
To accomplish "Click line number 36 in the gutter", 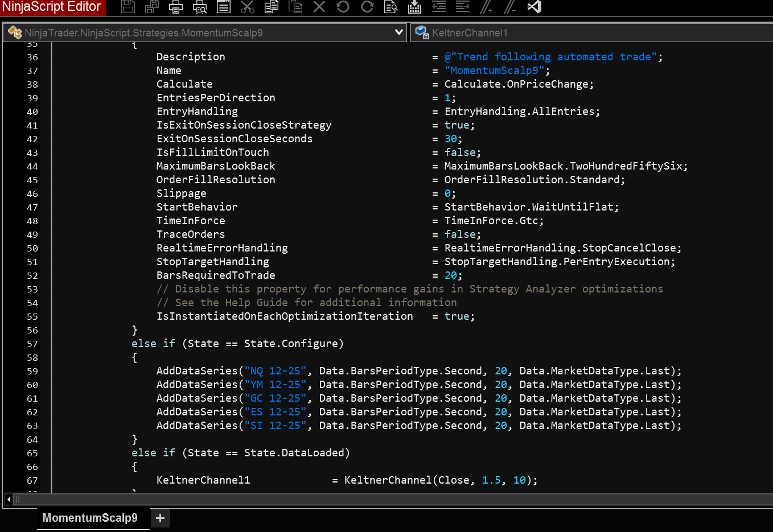I will pos(32,57).
